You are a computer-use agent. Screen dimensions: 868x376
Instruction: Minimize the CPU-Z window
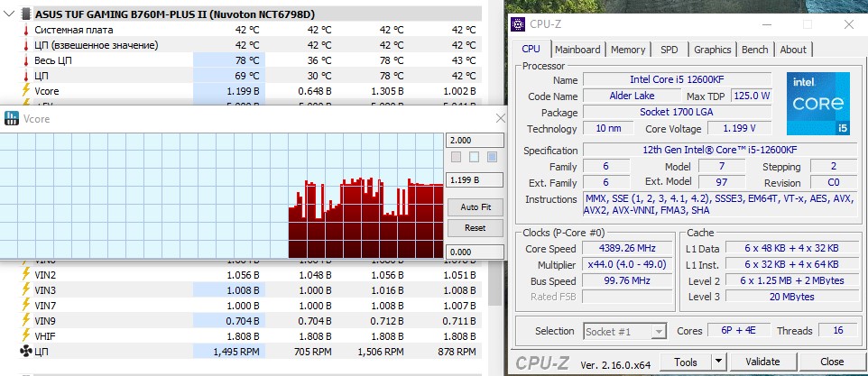click(x=767, y=24)
